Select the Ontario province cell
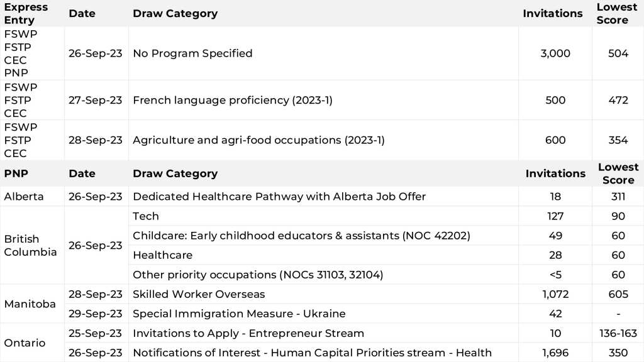 (25, 343)
